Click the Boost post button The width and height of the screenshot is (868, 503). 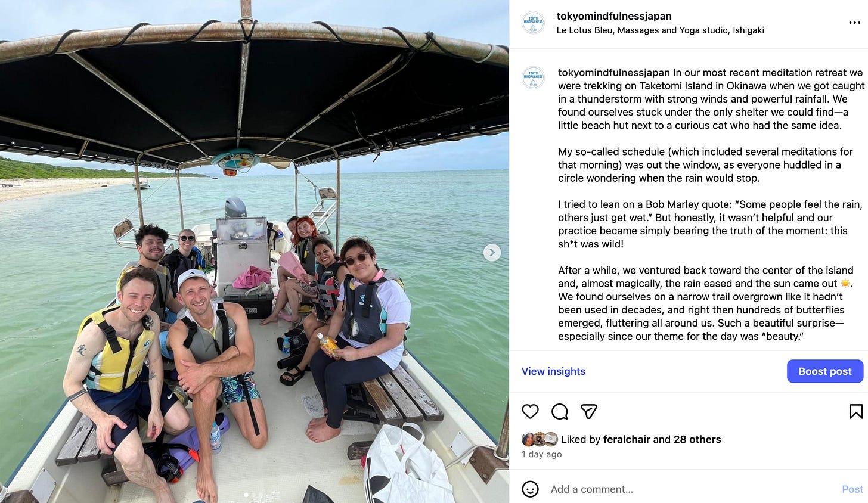tap(825, 371)
